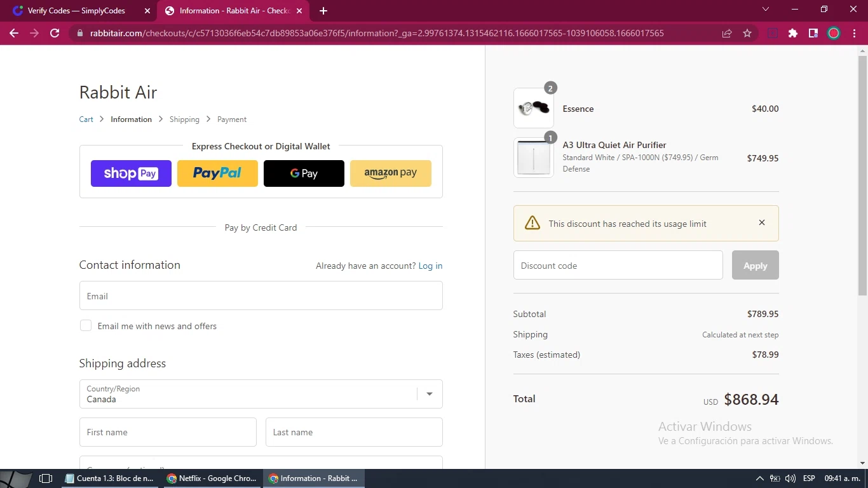The height and width of the screenshot is (488, 868).
Task: Select Information - Rabbit taskbar window
Action: coord(314,478)
